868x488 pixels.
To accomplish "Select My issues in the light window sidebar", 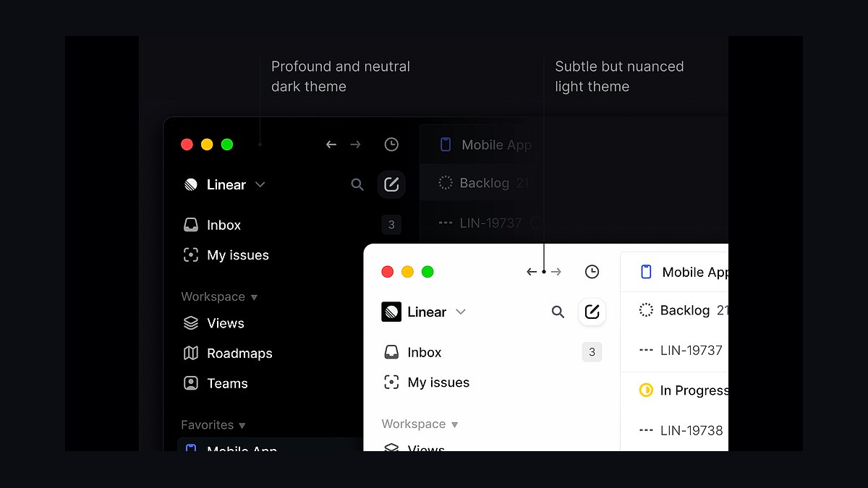I will (x=438, y=382).
